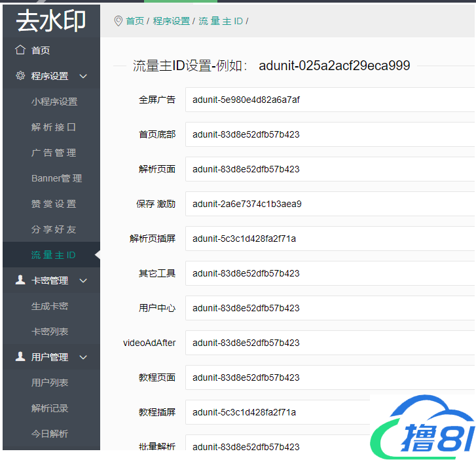
Task: Click the person icon beside 用户管理
Action: click(20, 357)
